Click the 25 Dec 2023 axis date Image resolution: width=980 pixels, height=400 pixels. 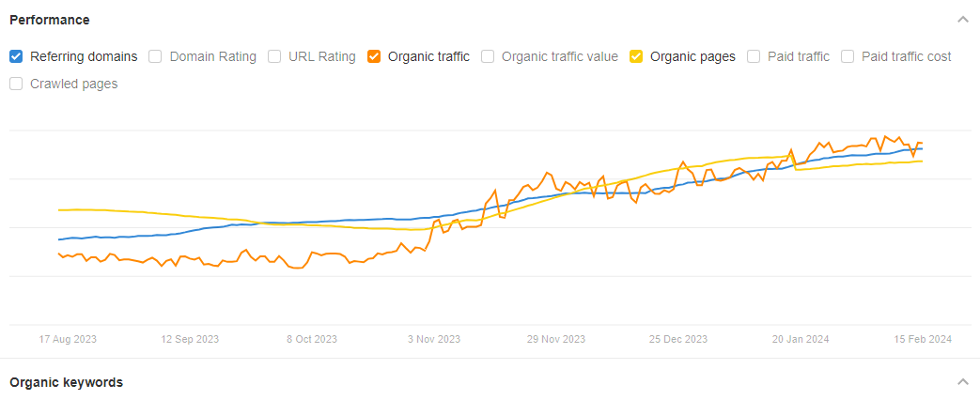click(x=679, y=339)
